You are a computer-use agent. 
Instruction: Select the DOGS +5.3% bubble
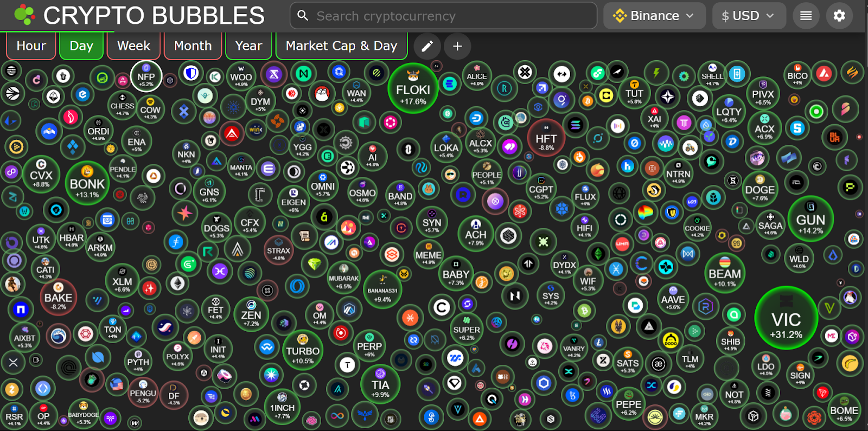pyautogui.click(x=216, y=228)
